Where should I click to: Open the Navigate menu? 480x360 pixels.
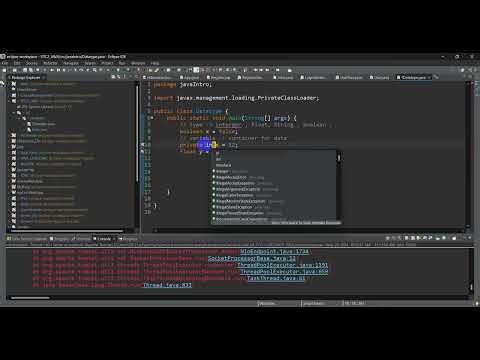click(x=71, y=63)
